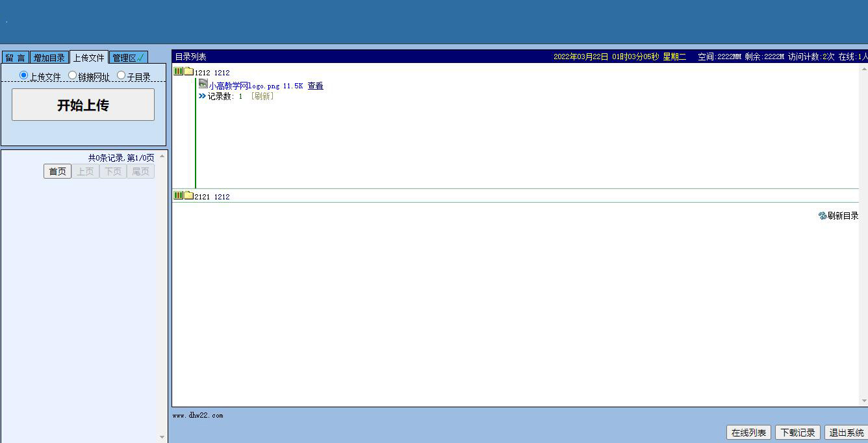This screenshot has height=443, width=868.
Task: Click the green bars icon beside 2121 folder
Action: click(178, 196)
